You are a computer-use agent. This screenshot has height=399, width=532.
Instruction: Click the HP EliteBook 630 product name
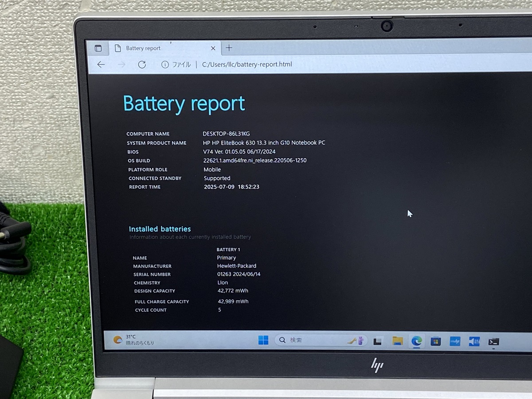tap(264, 143)
